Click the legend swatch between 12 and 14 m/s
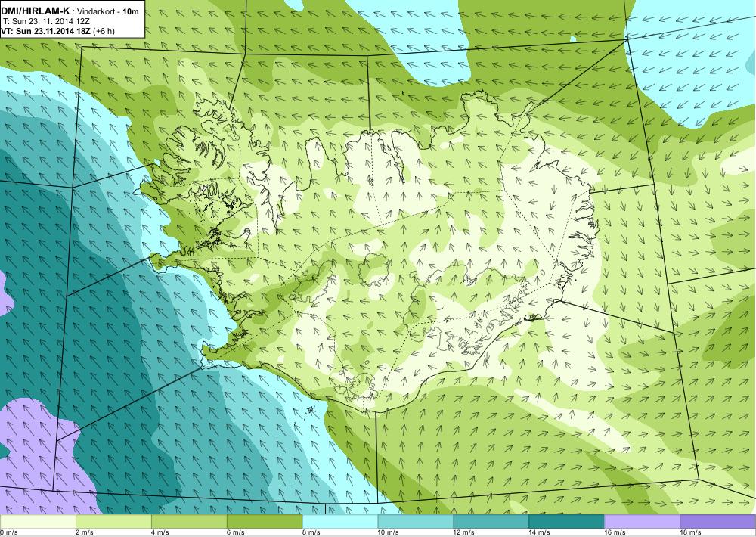756x537 pixels. pos(491,522)
